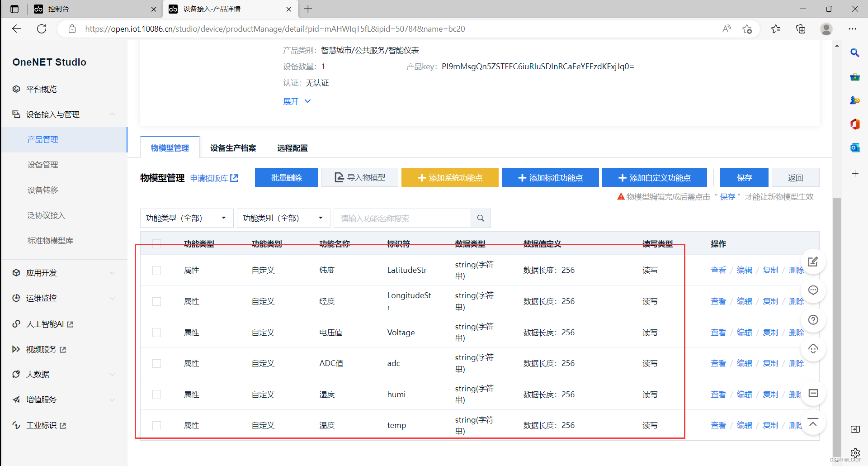Open 申请模版库 link
Screen dimensions: 868x466
tap(214, 178)
